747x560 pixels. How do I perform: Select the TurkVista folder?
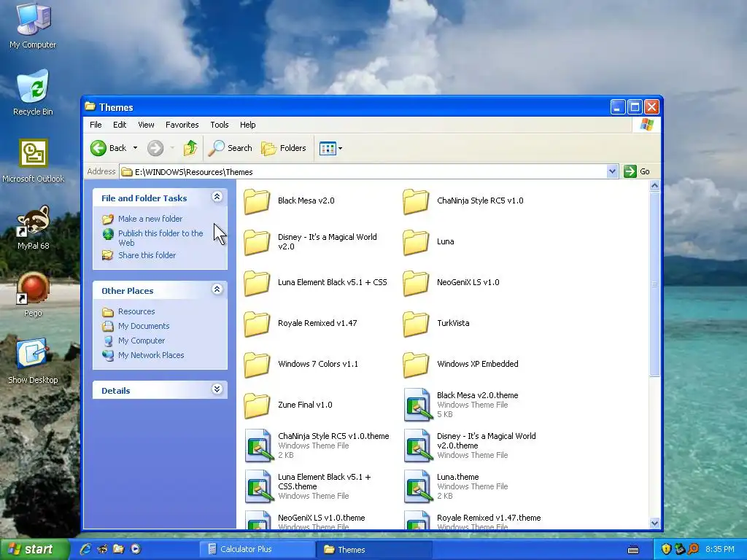coord(436,323)
